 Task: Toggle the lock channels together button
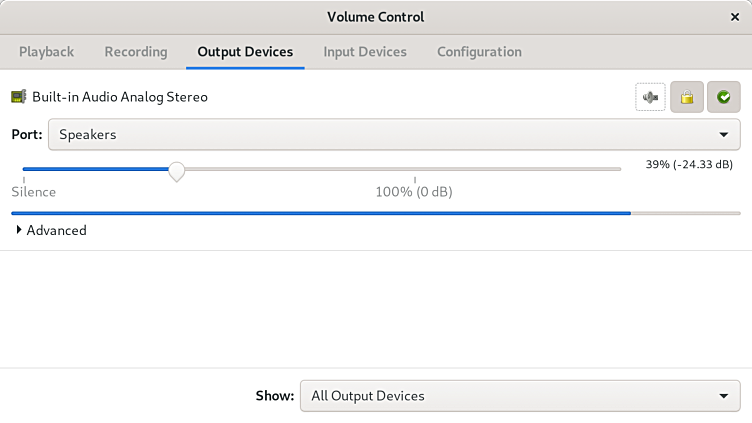point(686,97)
